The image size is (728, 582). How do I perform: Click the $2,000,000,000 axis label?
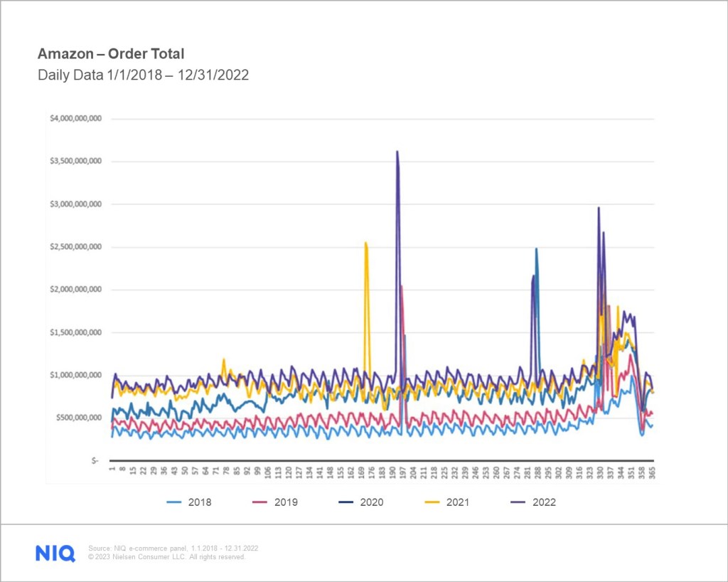75,290
